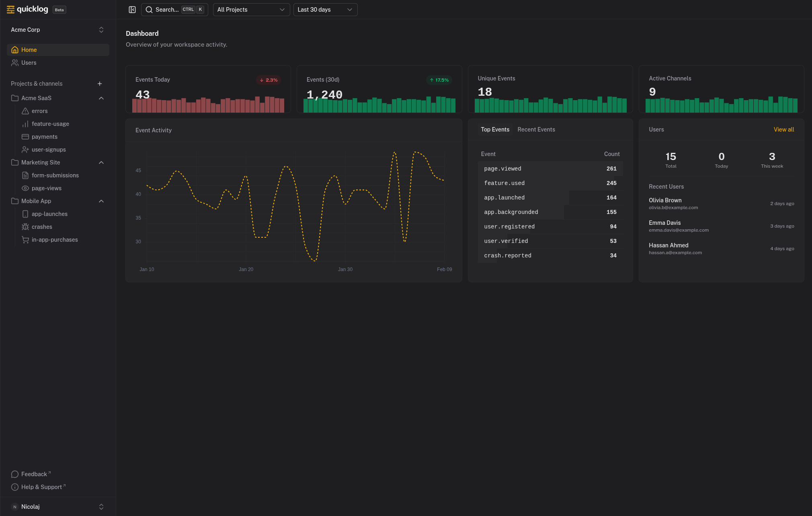Open the Last 30 days dropdown

(x=325, y=9)
